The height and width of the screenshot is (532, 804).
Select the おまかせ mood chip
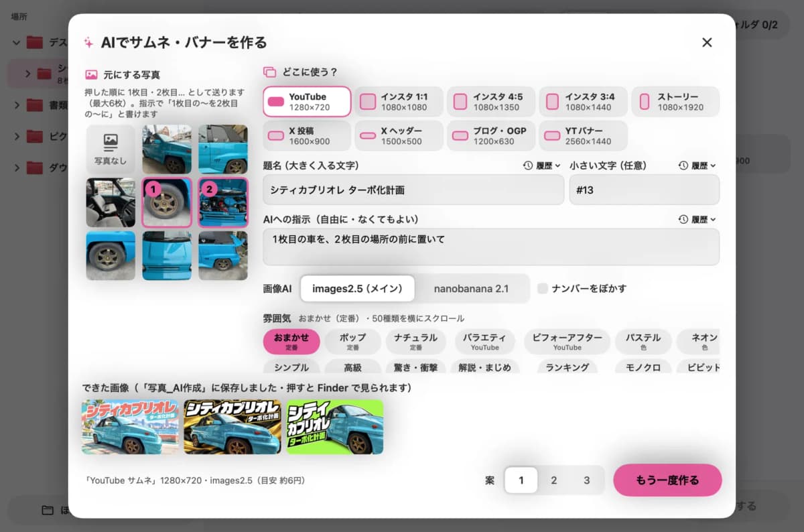coord(291,342)
